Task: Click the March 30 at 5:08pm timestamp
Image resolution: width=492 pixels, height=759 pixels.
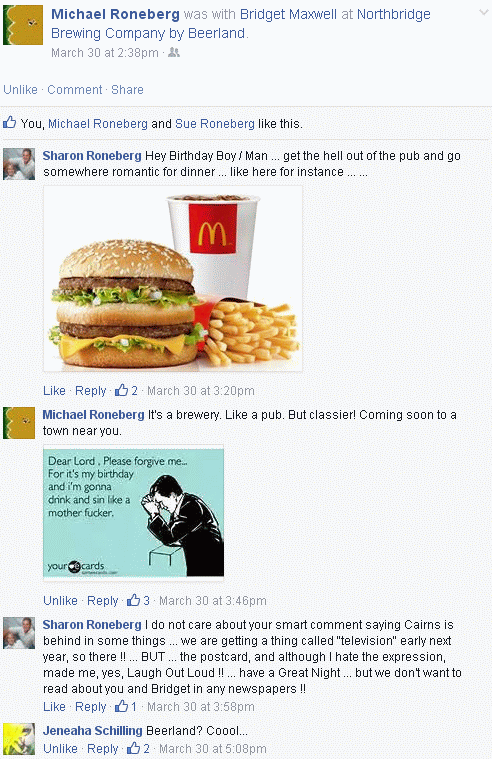Action: 213,749
